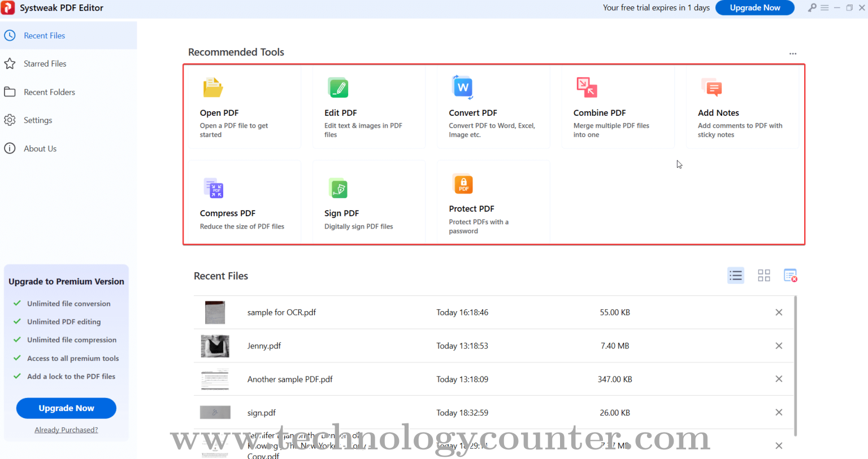Remove sample for OCR.pdf from recent list
Screen dimensions: 868x459
point(779,312)
